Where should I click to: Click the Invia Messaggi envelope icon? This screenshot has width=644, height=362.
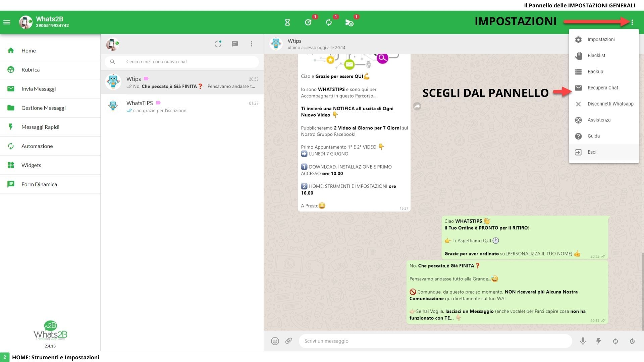click(x=11, y=89)
